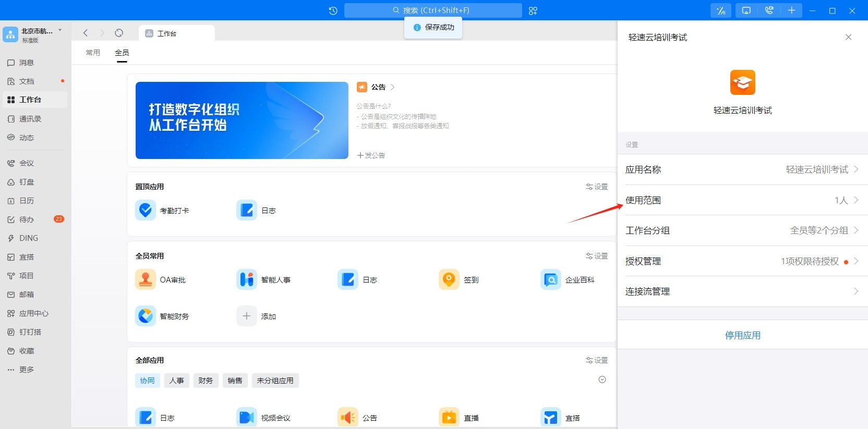868x429 pixels.
Task: Open the 签到 check-in app
Action: pyautogui.click(x=449, y=280)
